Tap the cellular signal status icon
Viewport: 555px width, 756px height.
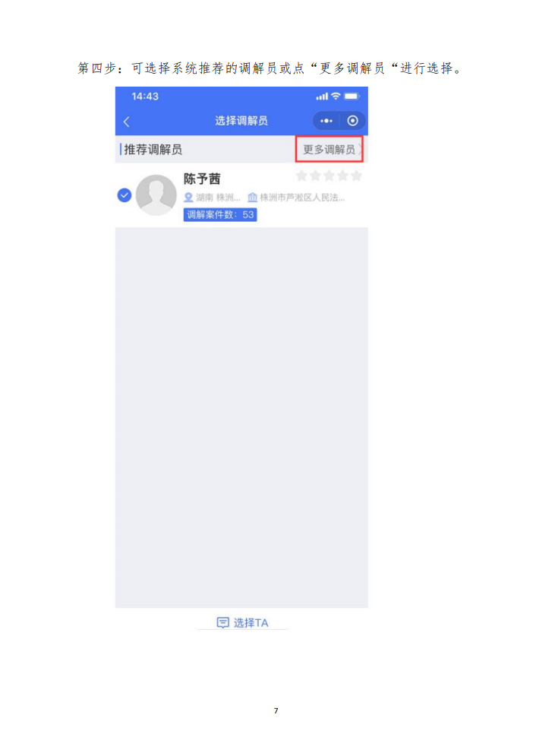point(322,96)
